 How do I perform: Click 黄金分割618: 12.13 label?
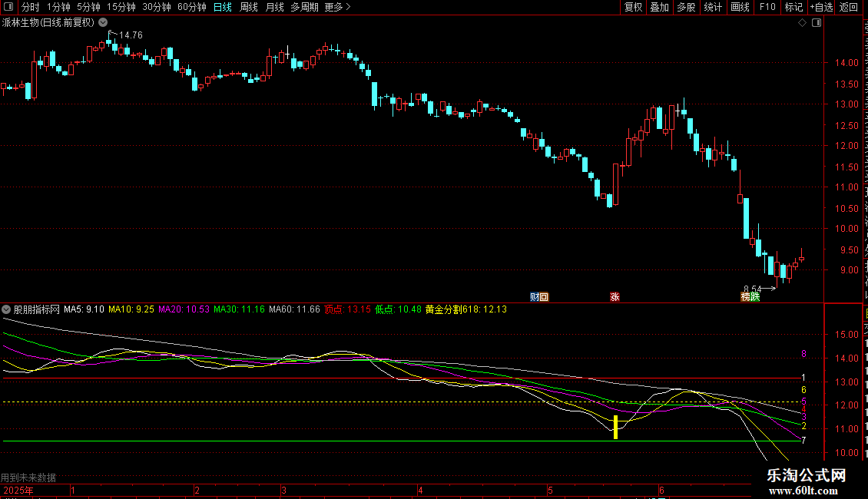[466, 309]
